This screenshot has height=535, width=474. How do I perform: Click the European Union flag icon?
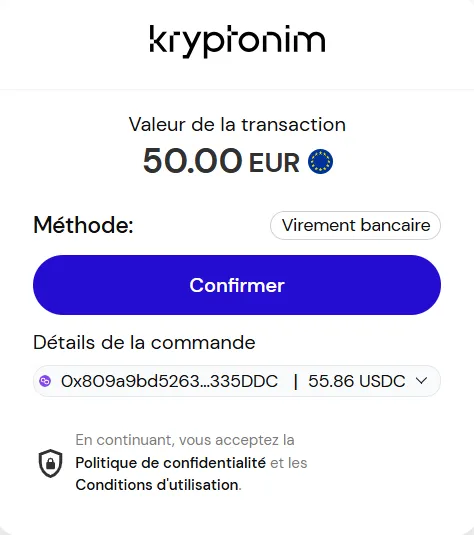click(320, 161)
